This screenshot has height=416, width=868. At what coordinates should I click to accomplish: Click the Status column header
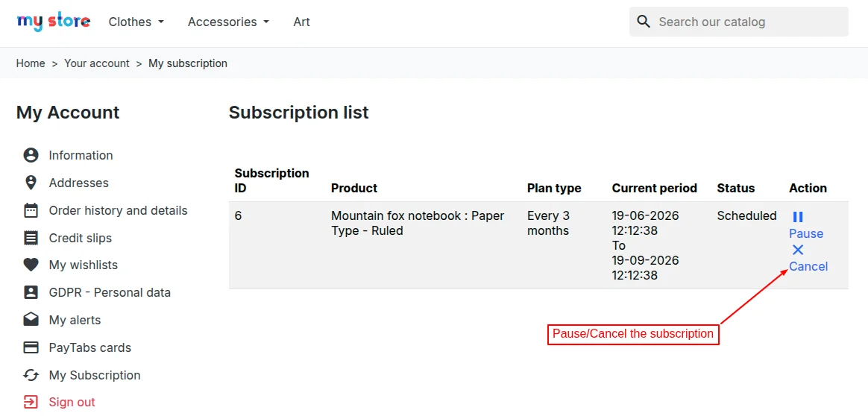click(x=736, y=188)
